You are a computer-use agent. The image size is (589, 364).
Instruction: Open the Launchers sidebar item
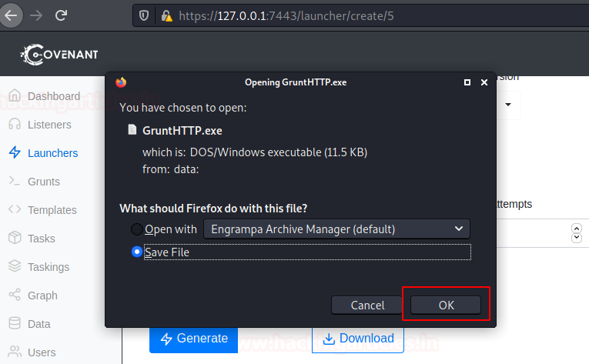pos(43,153)
